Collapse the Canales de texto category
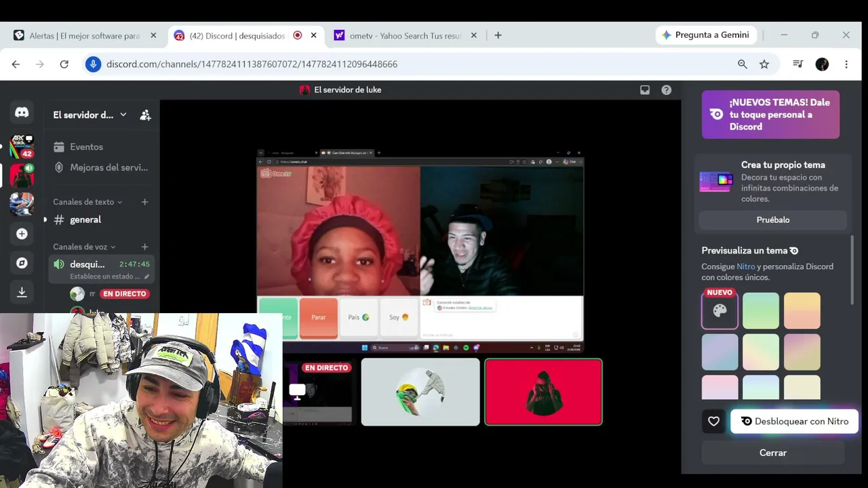868x488 pixels. coord(87,202)
